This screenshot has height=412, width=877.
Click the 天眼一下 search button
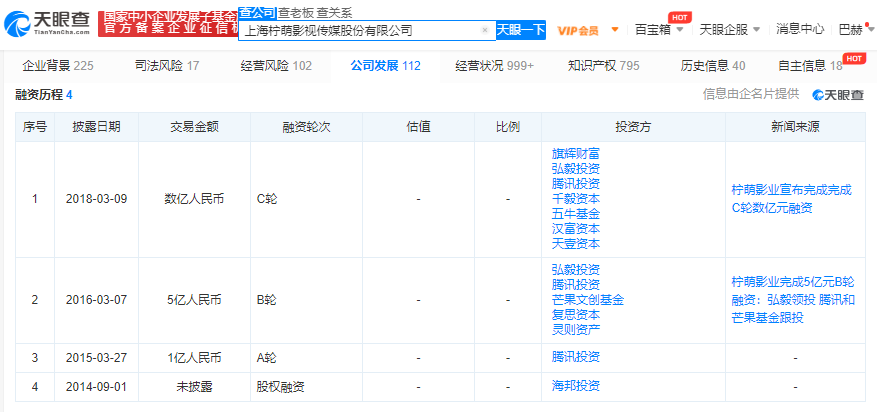pyautogui.click(x=521, y=30)
